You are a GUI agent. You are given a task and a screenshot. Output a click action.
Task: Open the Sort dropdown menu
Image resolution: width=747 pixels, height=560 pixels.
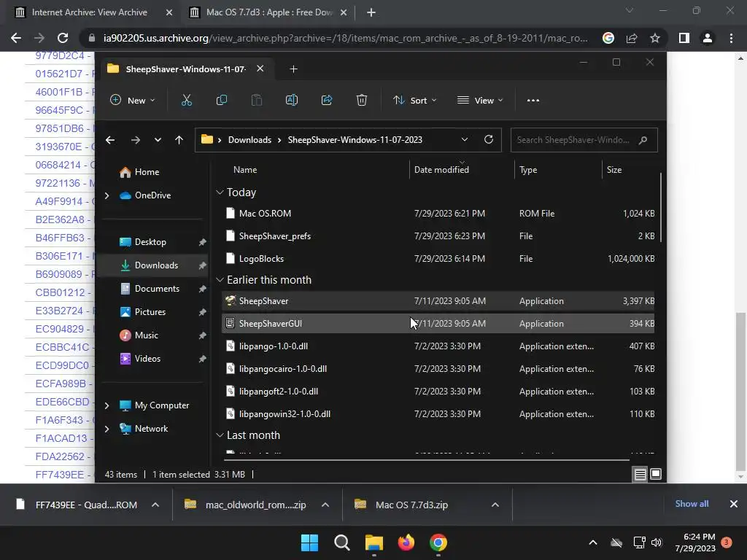click(414, 100)
